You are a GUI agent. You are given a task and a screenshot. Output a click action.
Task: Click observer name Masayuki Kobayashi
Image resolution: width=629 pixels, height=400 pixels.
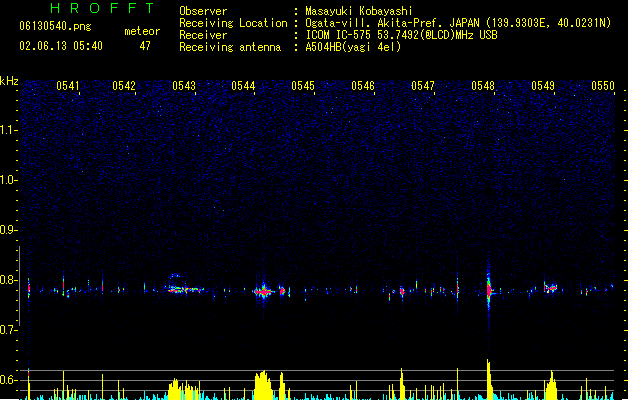pyautogui.click(x=359, y=11)
